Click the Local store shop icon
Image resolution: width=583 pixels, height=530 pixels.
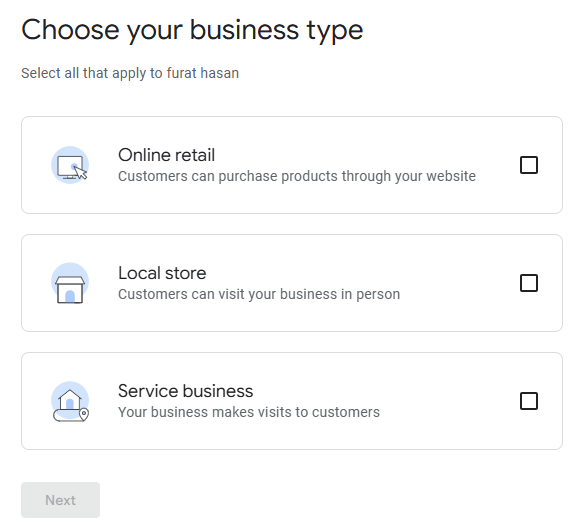point(70,283)
